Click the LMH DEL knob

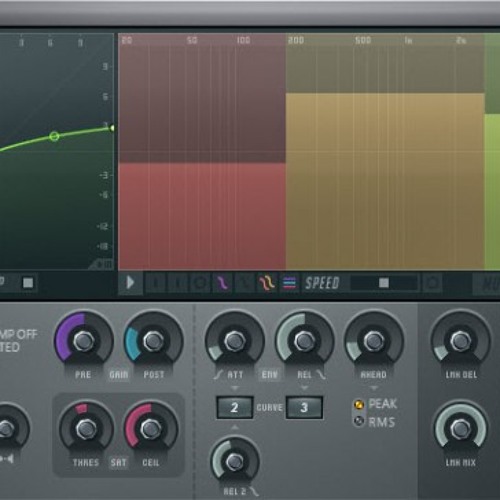pos(461,341)
